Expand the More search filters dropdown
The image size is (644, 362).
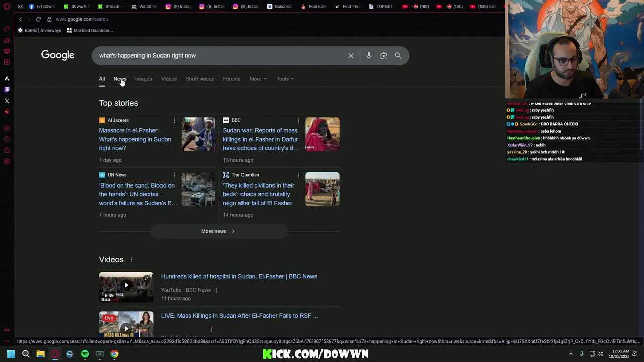pos(258,79)
